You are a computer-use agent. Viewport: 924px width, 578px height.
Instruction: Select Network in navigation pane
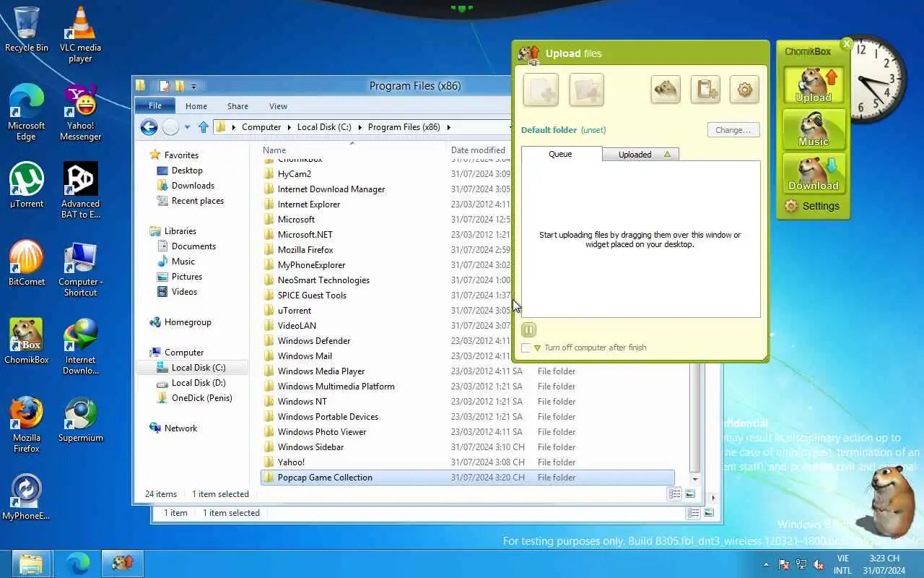point(180,428)
